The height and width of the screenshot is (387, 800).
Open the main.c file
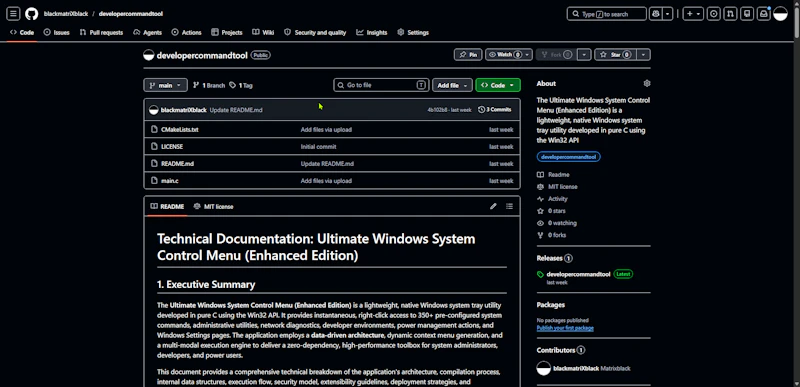pos(169,181)
